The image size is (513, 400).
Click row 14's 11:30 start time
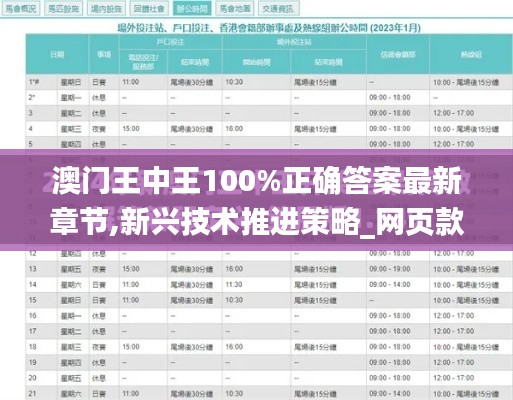(234, 284)
